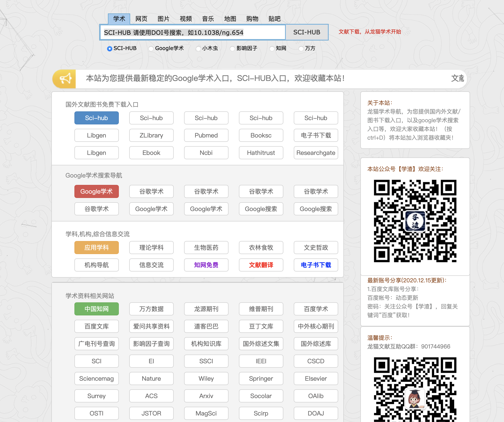Screen dimensions: 504x422
Task: Open the 农林食牧 category
Action: 261,247
